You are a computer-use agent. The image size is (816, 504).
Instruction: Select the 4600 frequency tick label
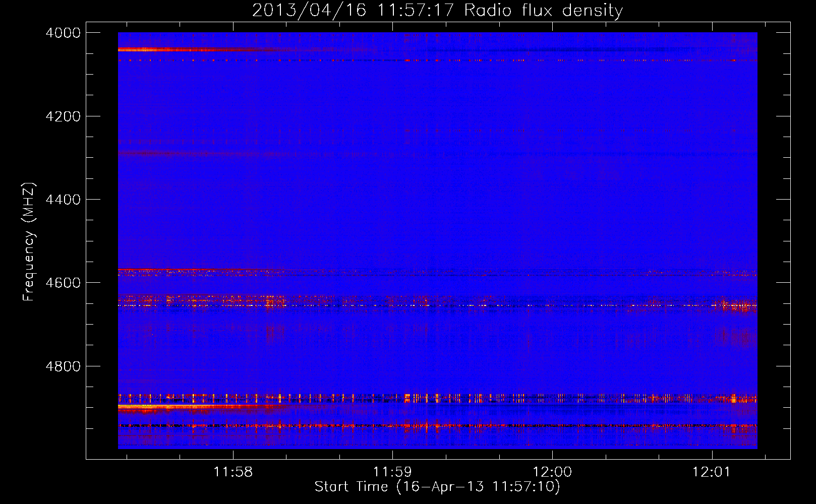pyautogui.click(x=63, y=283)
